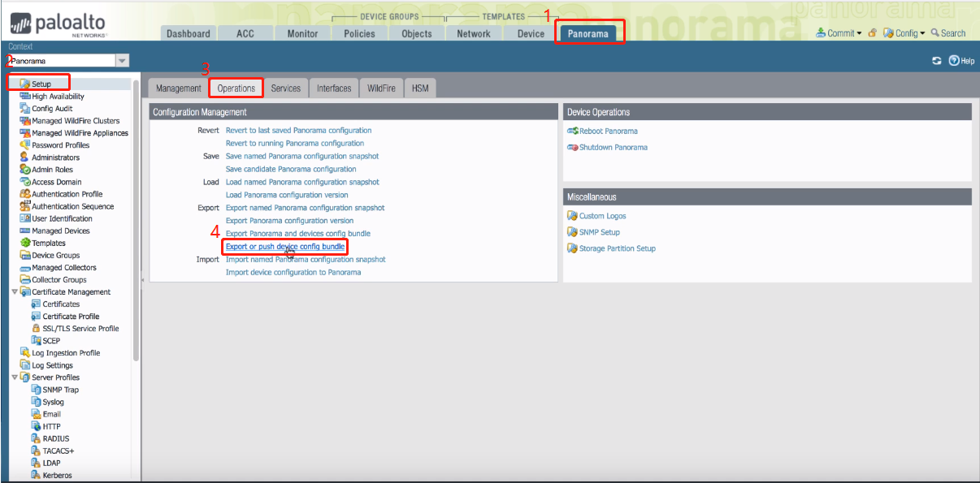Collapse the Server Profiles tree node

[x=15, y=377]
